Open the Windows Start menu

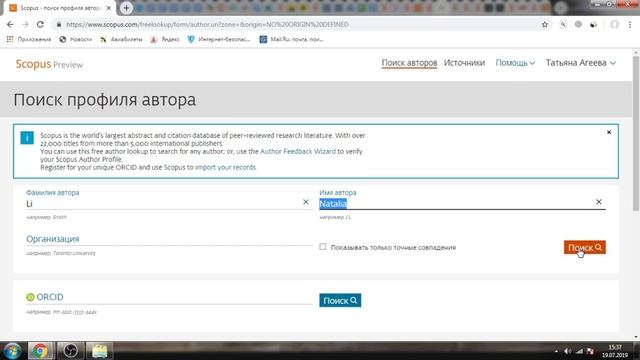12,351
